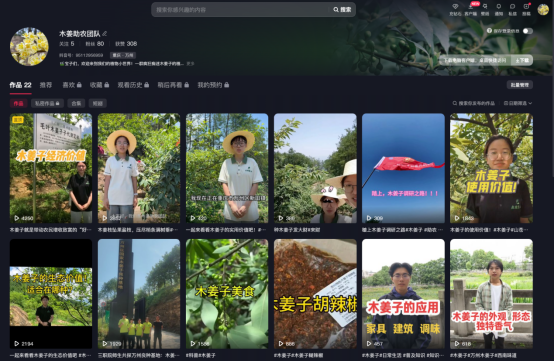Select the 合集 filter chip
The image size is (554, 362).
tap(76, 103)
